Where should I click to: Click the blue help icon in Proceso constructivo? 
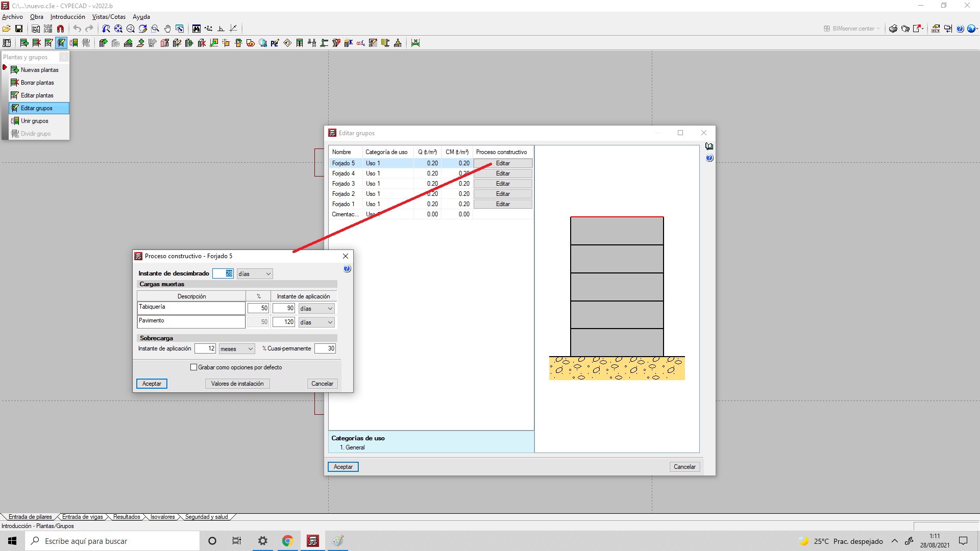coord(347,269)
